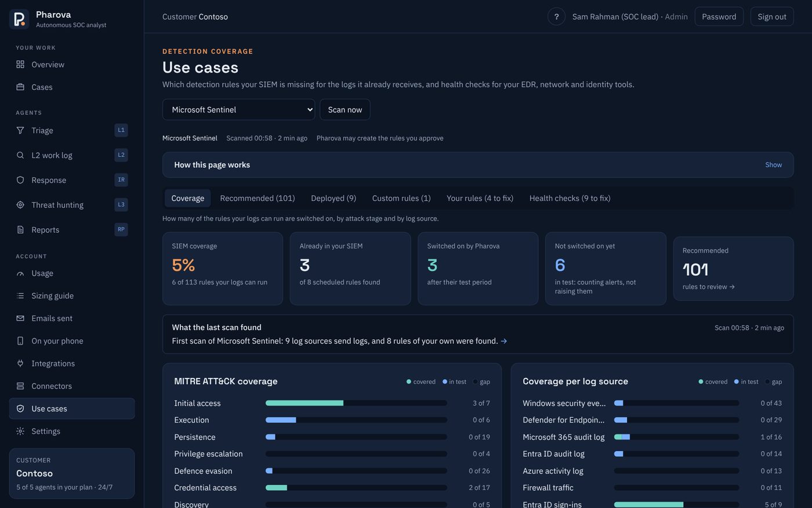
Task: Sign out of the account
Action: pyautogui.click(x=772, y=17)
